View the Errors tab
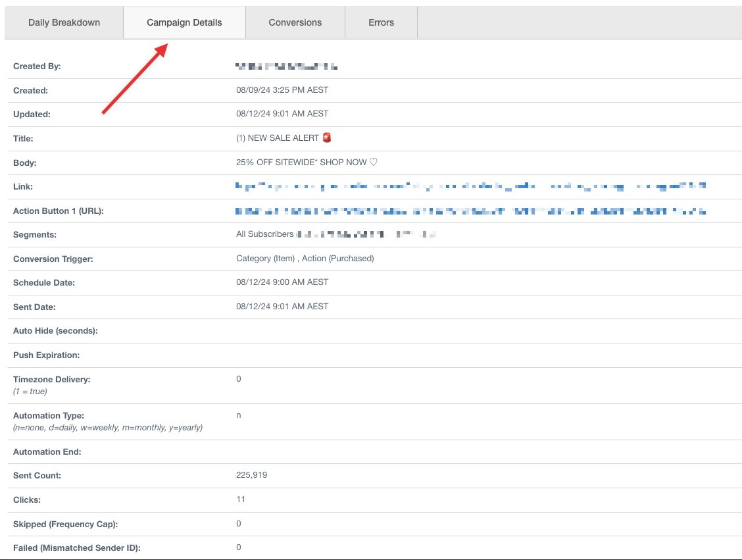The width and height of the screenshot is (742, 560). (x=381, y=22)
